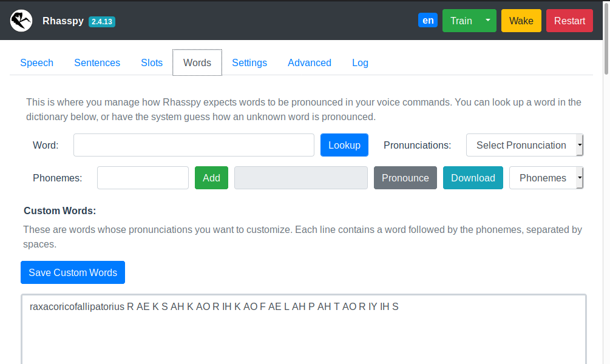
Task: Click the teal Download button
Action: (473, 178)
